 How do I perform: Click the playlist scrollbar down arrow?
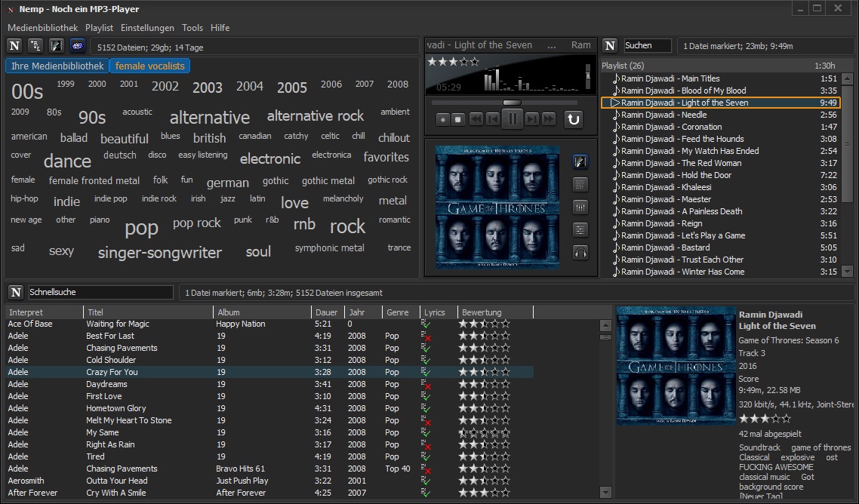pyautogui.click(x=848, y=271)
